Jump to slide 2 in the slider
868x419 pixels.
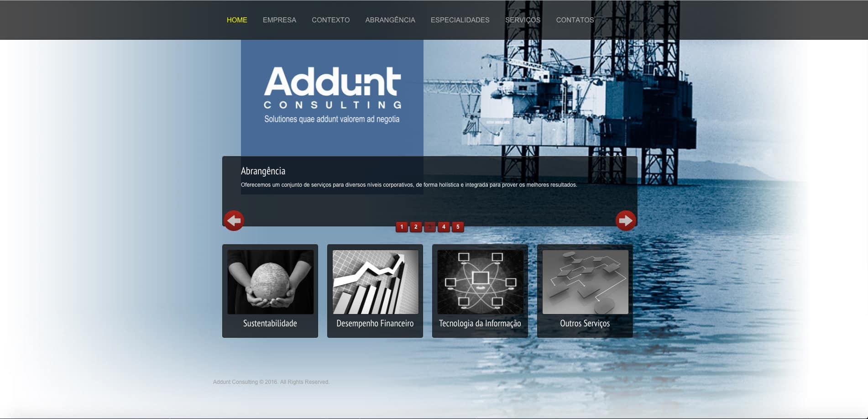click(x=416, y=227)
